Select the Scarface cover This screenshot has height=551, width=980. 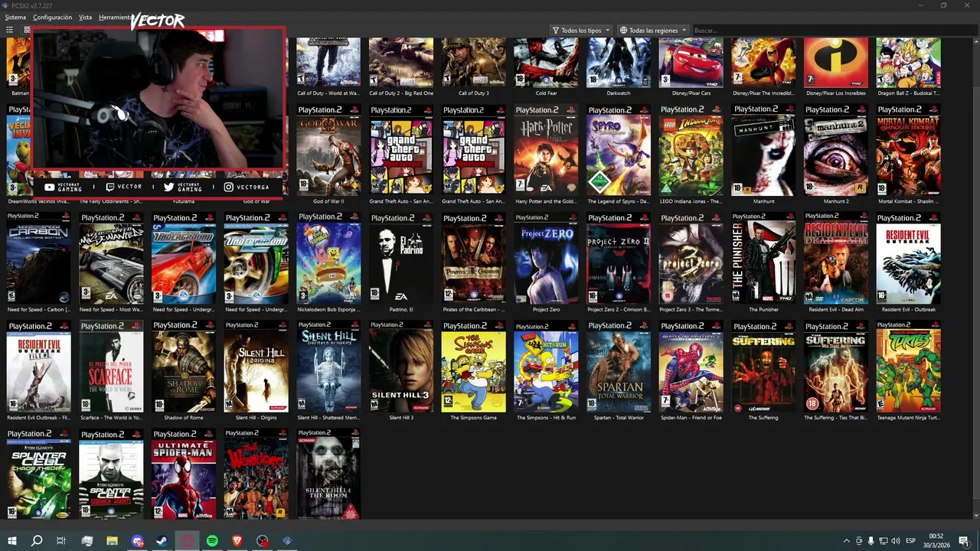(111, 367)
